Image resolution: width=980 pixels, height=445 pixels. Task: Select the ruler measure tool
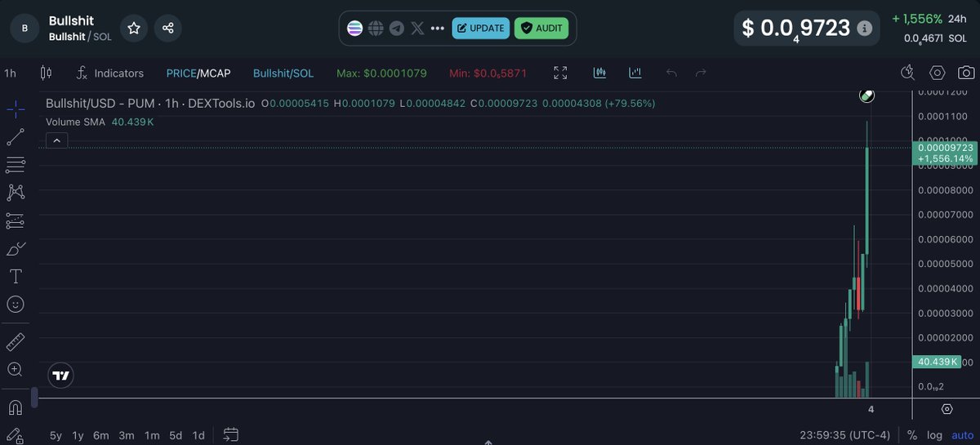[16, 341]
